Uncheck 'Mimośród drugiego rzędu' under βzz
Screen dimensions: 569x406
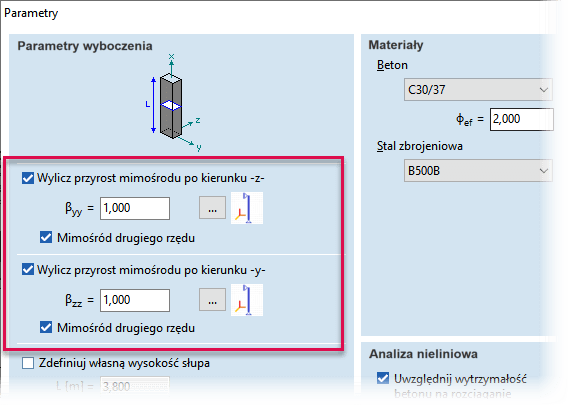coord(46,327)
